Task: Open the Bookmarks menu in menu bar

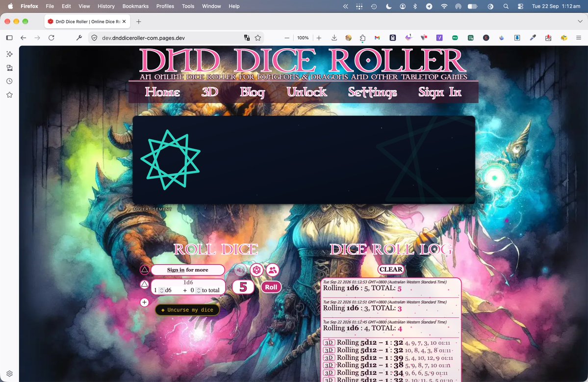Action: [135, 6]
